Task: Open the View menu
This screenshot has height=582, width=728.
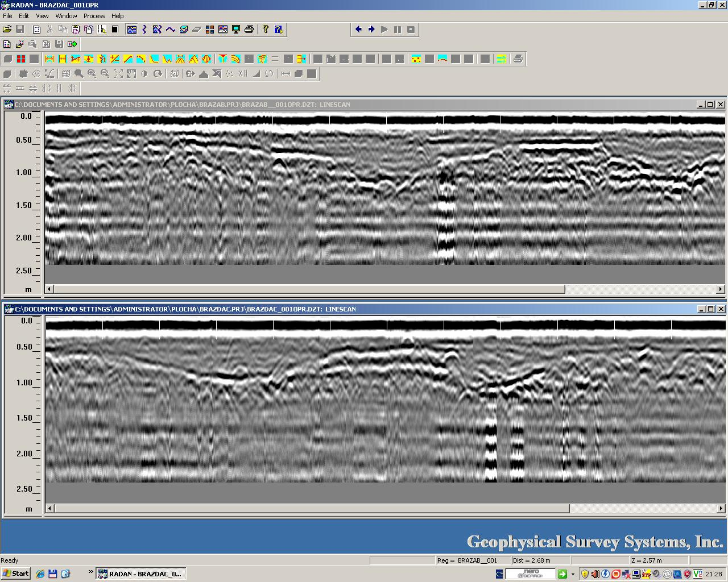Action: 42,16
